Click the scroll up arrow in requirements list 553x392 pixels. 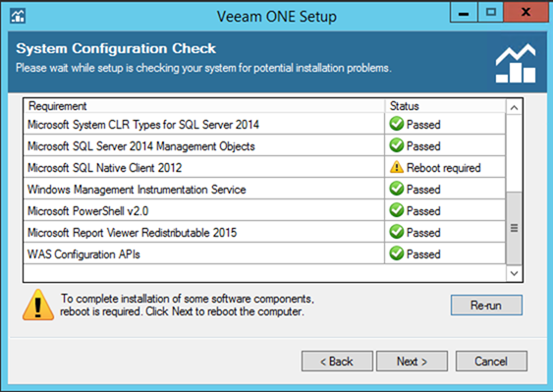(x=515, y=108)
